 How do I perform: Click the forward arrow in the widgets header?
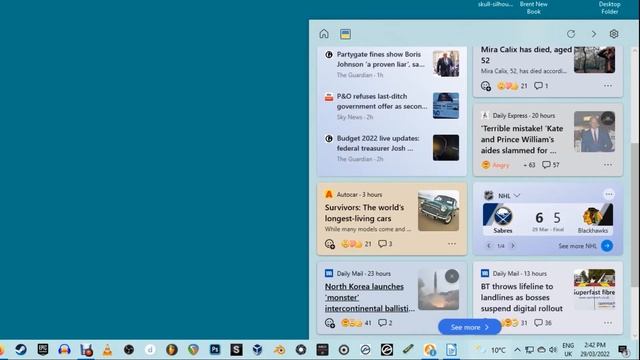(x=593, y=34)
